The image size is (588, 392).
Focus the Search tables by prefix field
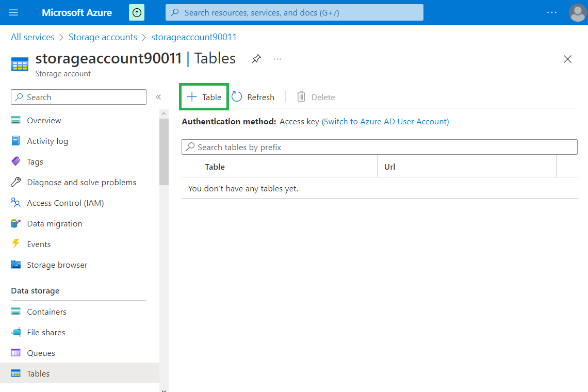click(380, 147)
